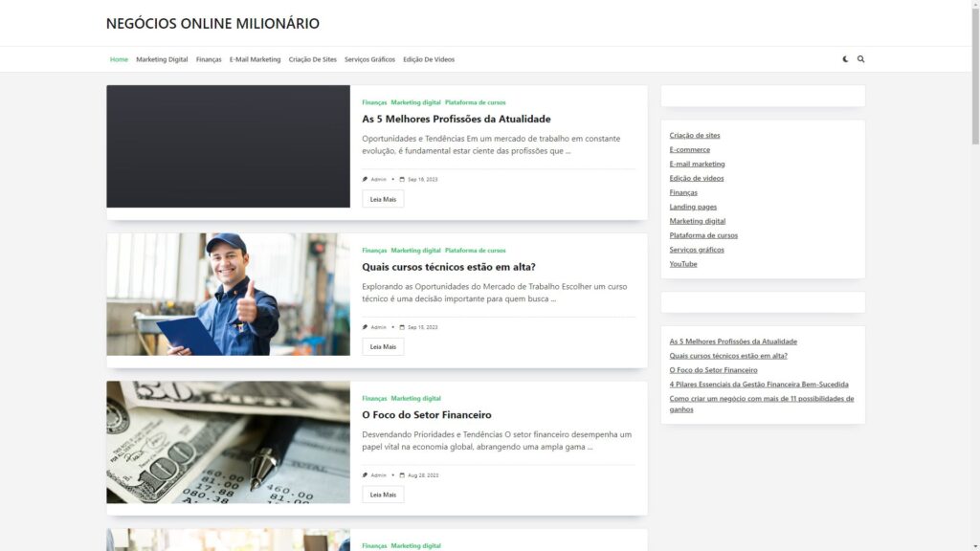980x551 pixels.
Task: Select the calendar icon next to Sep 18, 2023
Action: coord(400,178)
